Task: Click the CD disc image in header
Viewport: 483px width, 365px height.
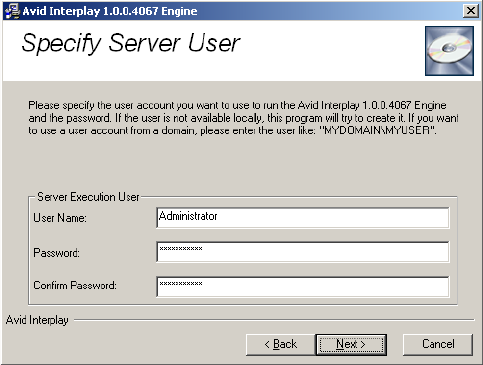Action: click(449, 51)
